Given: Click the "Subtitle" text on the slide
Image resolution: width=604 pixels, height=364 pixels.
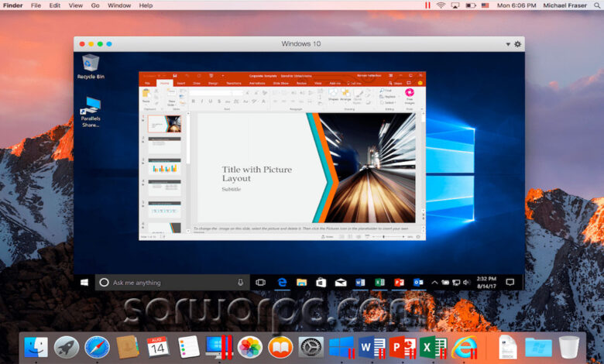Looking at the screenshot, I should click(231, 189).
